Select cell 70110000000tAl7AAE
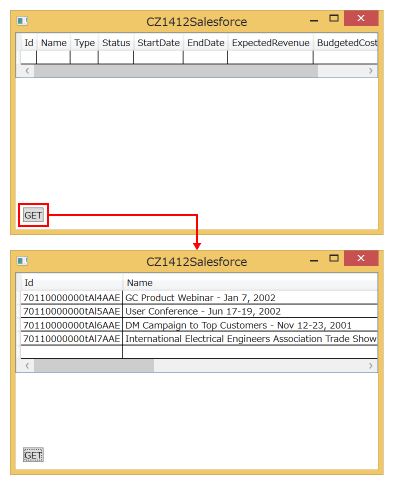The image size is (394, 485). 72,339
